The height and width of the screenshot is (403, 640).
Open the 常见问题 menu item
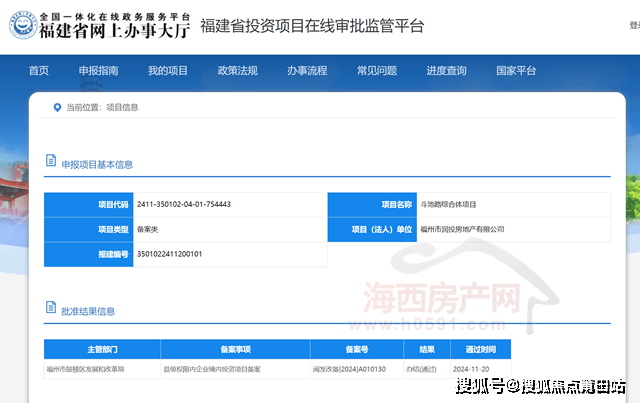tap(376, 71)
